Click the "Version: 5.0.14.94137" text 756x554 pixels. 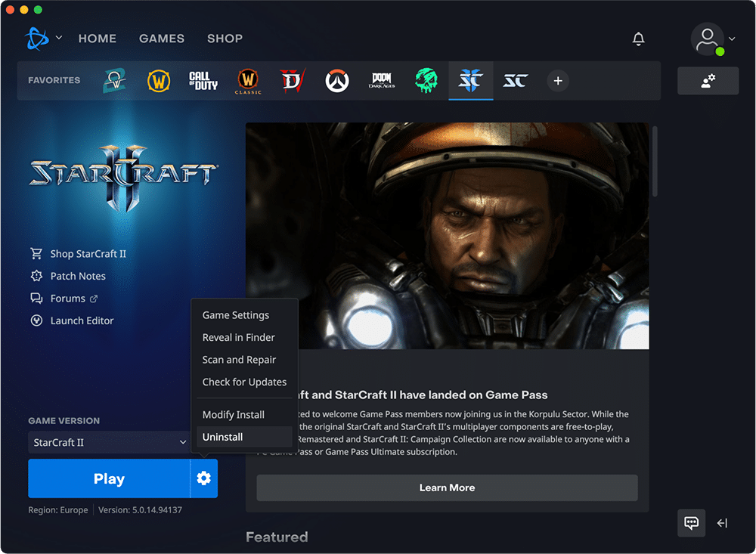pos(141,509)
